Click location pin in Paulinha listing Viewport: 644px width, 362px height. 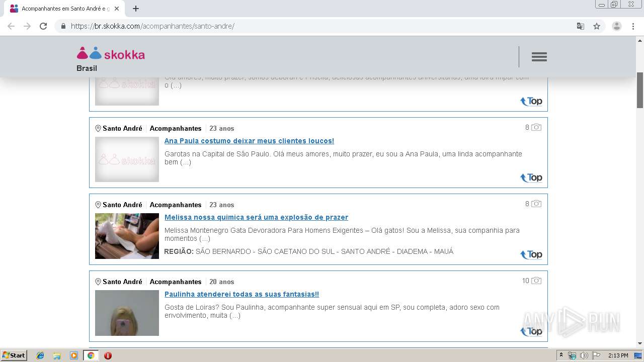[98, 282]
